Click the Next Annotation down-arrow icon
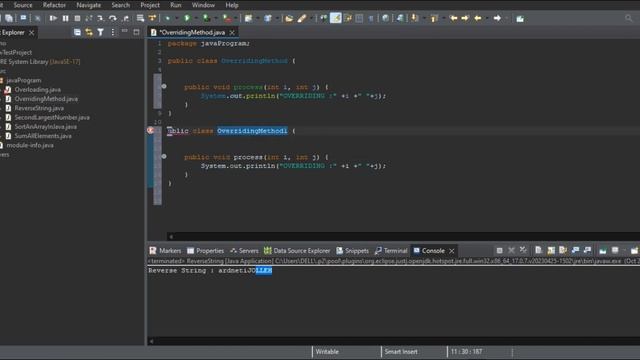Screen dimensions: 640x360 [x=415, y=18]
